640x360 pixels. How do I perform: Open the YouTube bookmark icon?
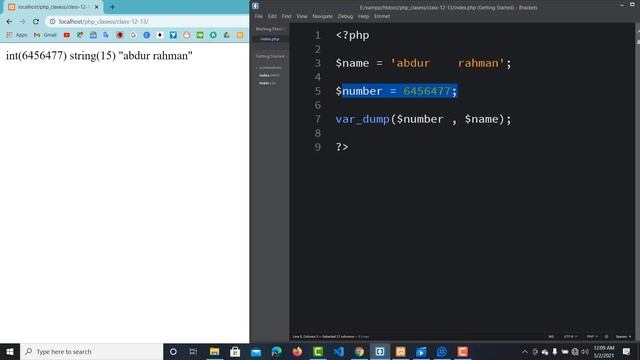point(67,35)
